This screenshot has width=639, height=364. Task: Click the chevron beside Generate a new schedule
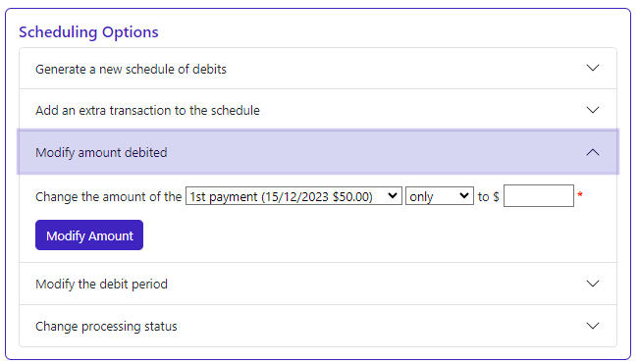click(593, 68)
